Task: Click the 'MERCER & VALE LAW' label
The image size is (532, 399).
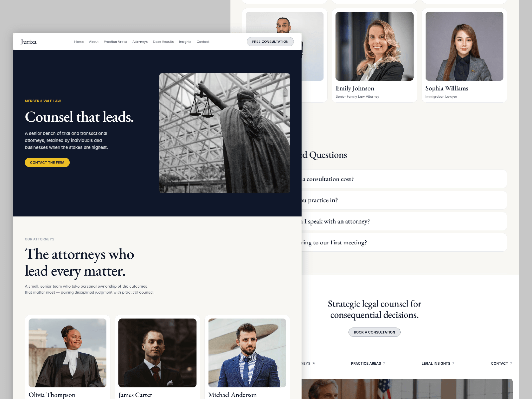Action: tap(43, 101)
